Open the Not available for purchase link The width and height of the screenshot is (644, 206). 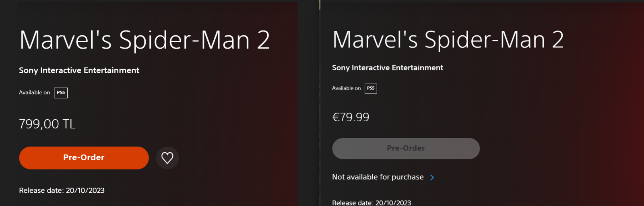click(x=383, y=177)
